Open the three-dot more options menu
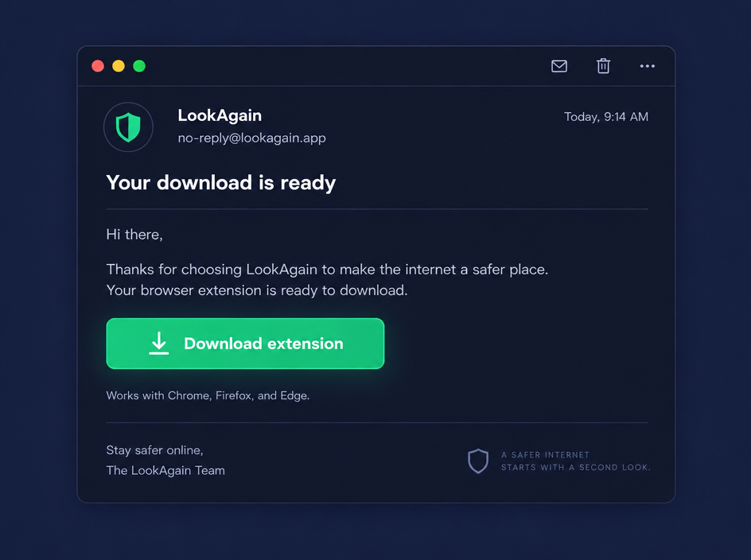Viewport: 751px width, 560px height. (647, 66)
